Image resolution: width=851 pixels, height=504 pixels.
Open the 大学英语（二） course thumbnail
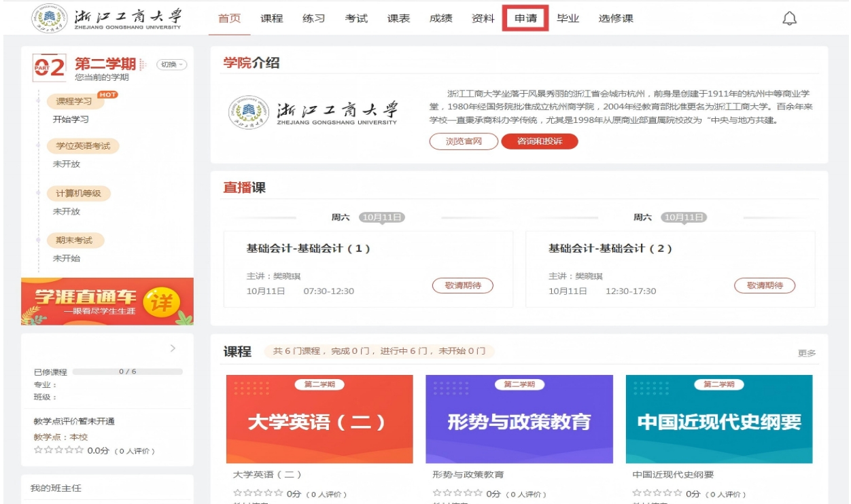tap(319, 419)
